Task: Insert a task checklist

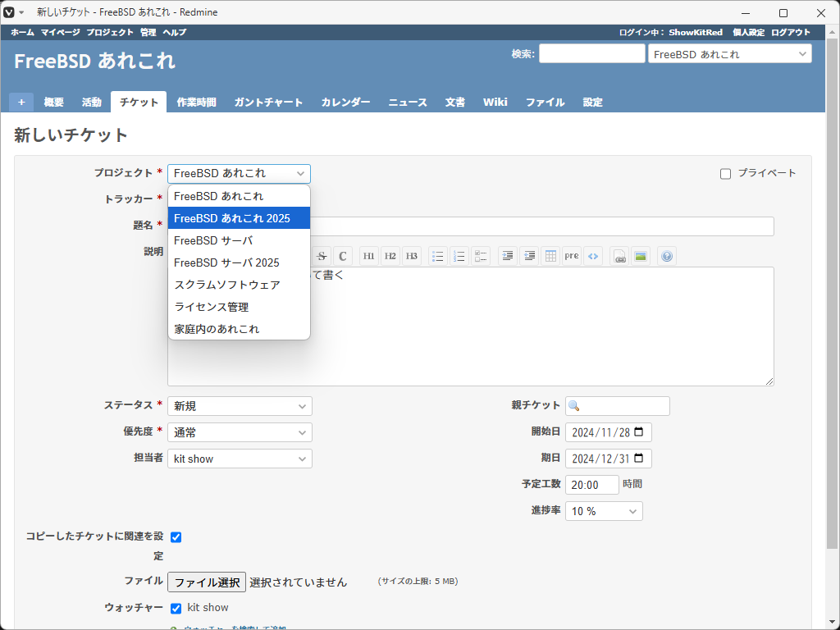Action: [481, 256]
